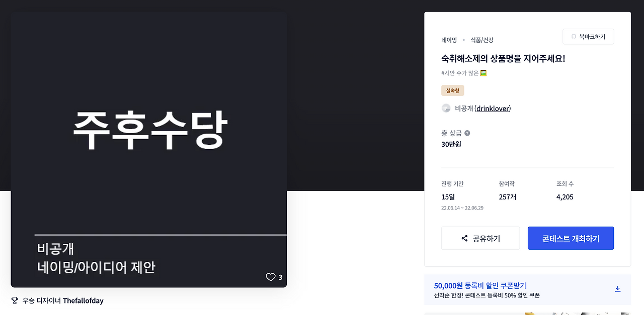Click the bookmark icon in 북마크하기
Image resolution: width=644 pixels, height=315 pixels.
(574, 36)
